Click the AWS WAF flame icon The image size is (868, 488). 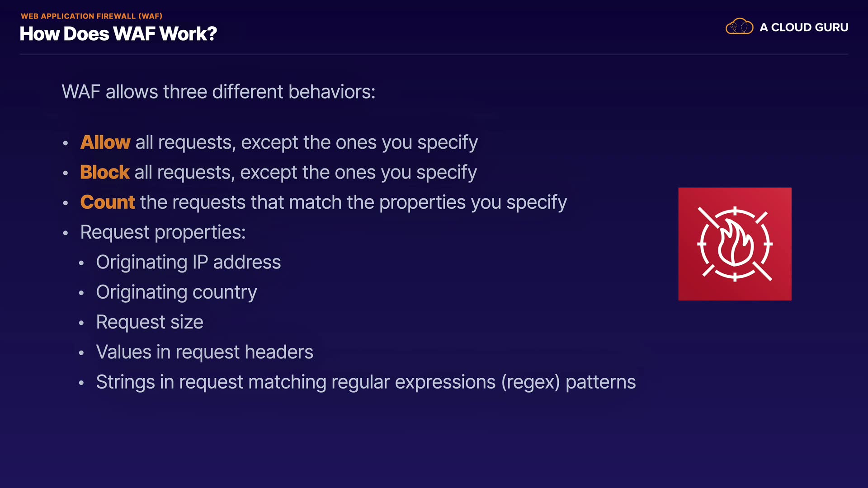[x=735, y=244]
